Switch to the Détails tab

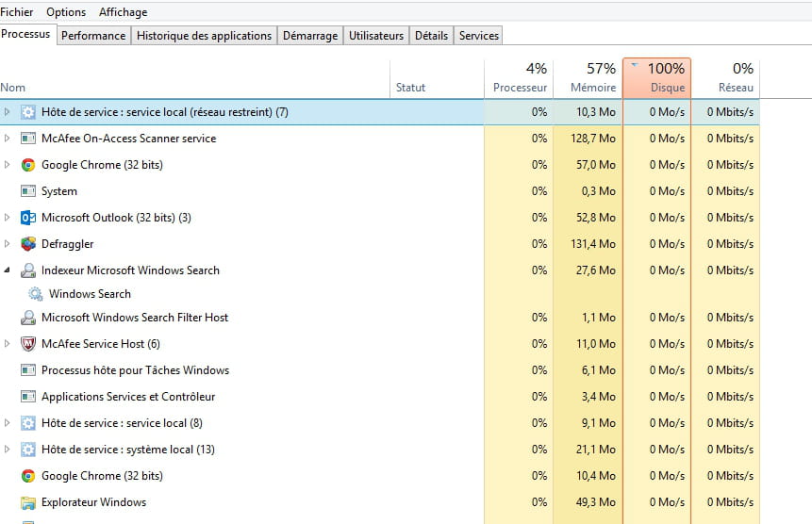click(x=431, y=36)
